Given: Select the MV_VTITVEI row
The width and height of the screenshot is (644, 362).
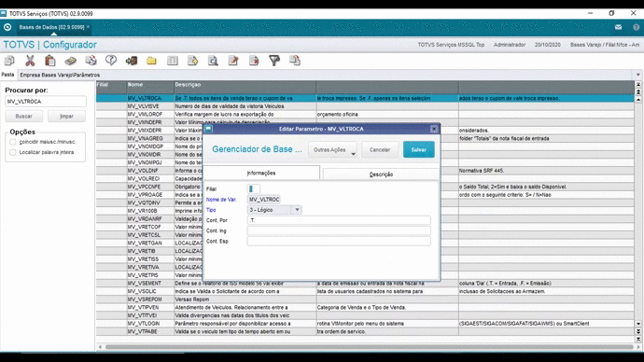Looking at the screenshot, I should [365, 315].
